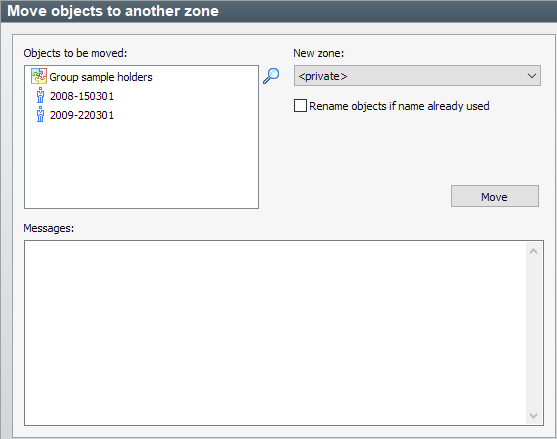This screenshot has width=557, height=439.
Task: Click inside the Messages text area
Action: coord(275,333)
